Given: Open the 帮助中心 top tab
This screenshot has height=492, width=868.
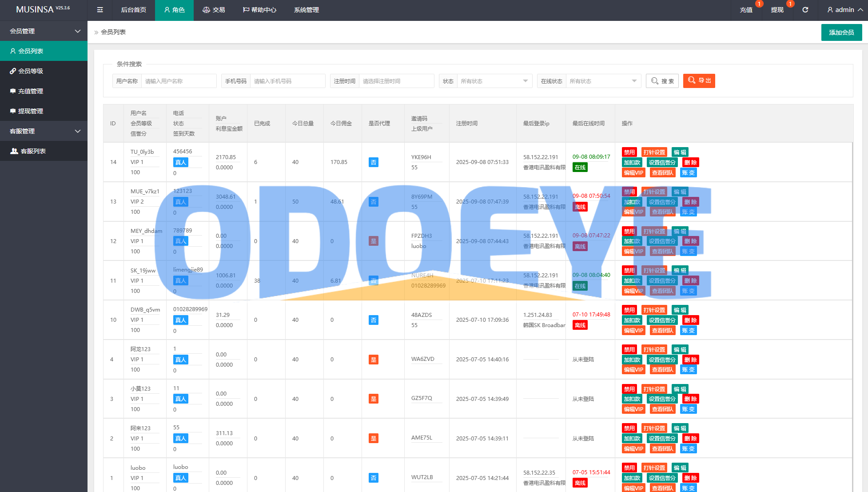Looking at the screenshot, I should (259, 10).
